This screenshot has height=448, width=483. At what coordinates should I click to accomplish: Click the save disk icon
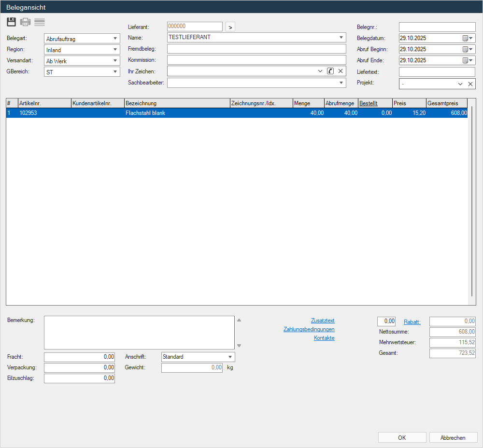click(11, 22)
